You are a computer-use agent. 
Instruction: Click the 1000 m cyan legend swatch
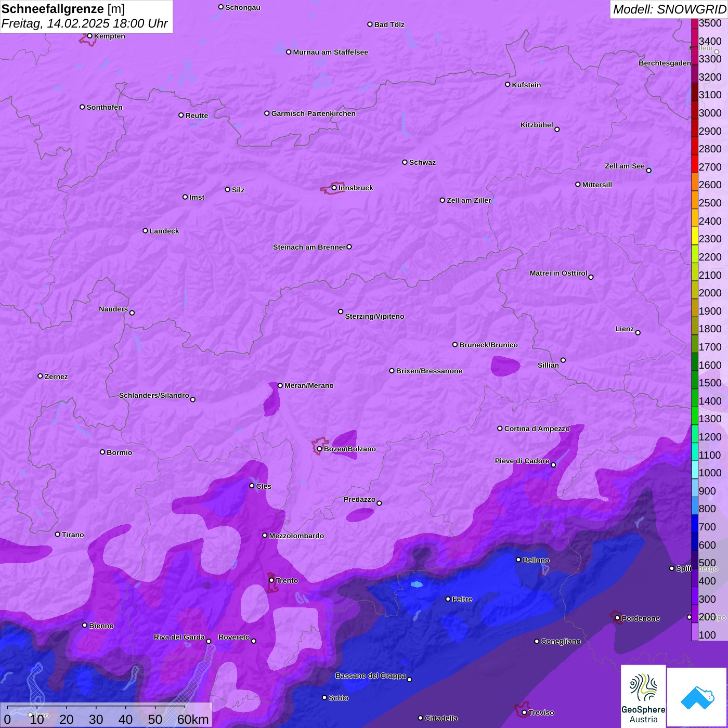click(695, 470)
